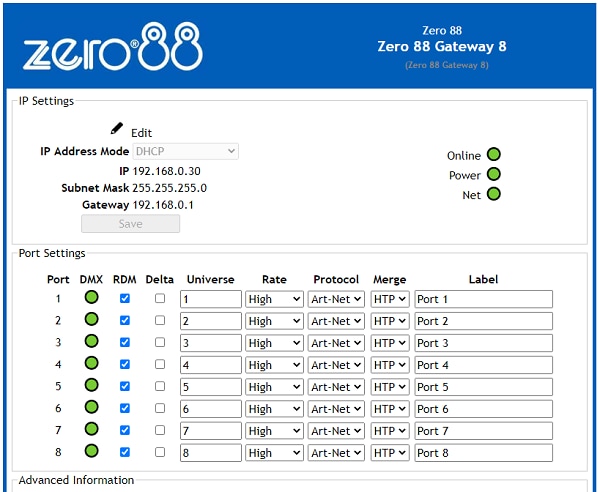Enable Delta on port 2
Viewport: 600px width, 492px height.
(x=160, y=320)
